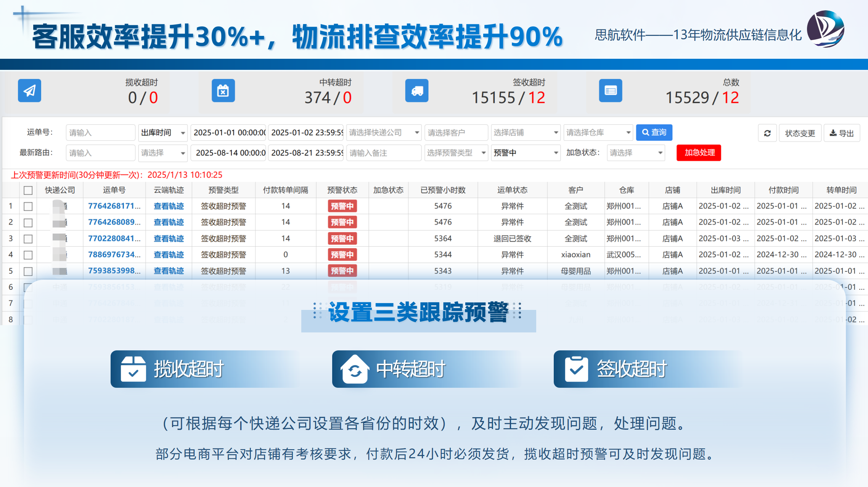Check the checkbox in row 1
The height and width of the screenshot is (487, 868).
[x=28, y=206]
